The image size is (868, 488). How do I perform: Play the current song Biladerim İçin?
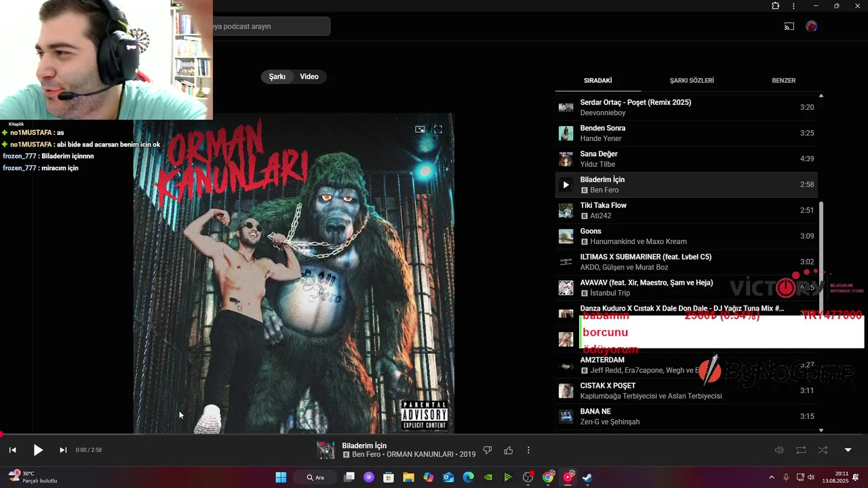(x=38, y=450)
